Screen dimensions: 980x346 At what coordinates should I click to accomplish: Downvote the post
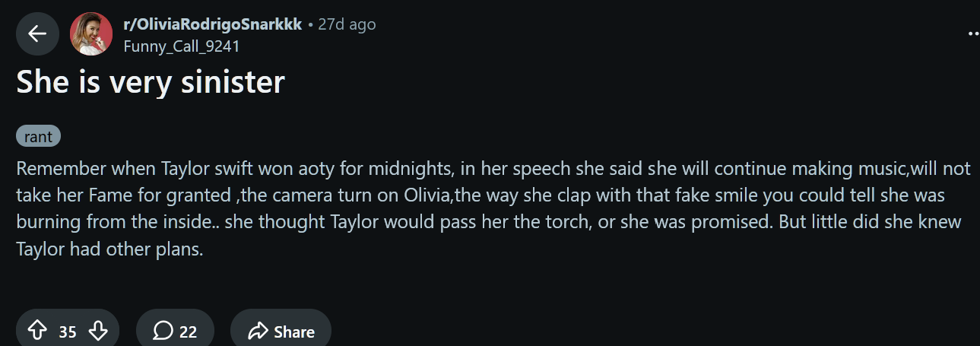pyautogui.click(x=98, y=332)
